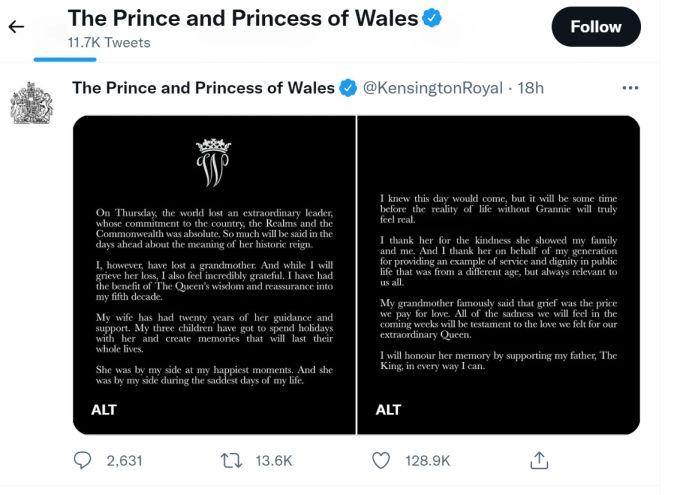View the 2,631 replies count

124,461
